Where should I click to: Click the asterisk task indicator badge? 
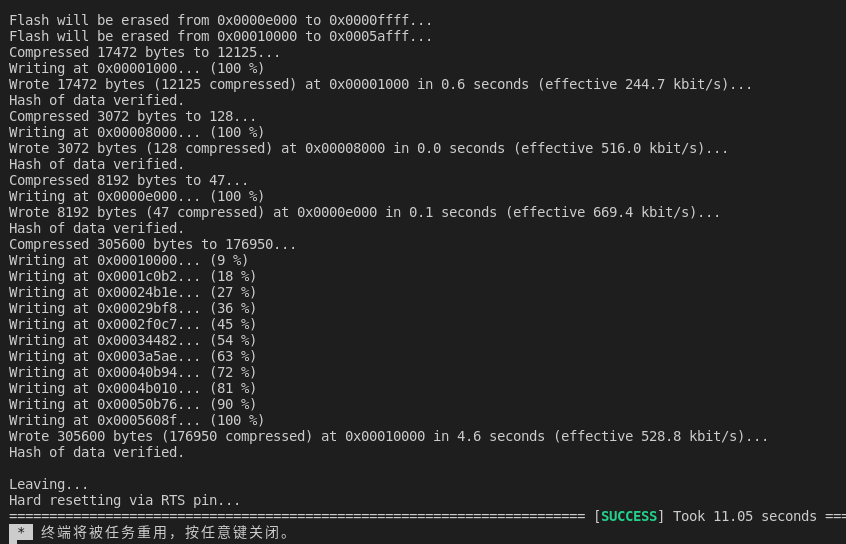point(20,532)
